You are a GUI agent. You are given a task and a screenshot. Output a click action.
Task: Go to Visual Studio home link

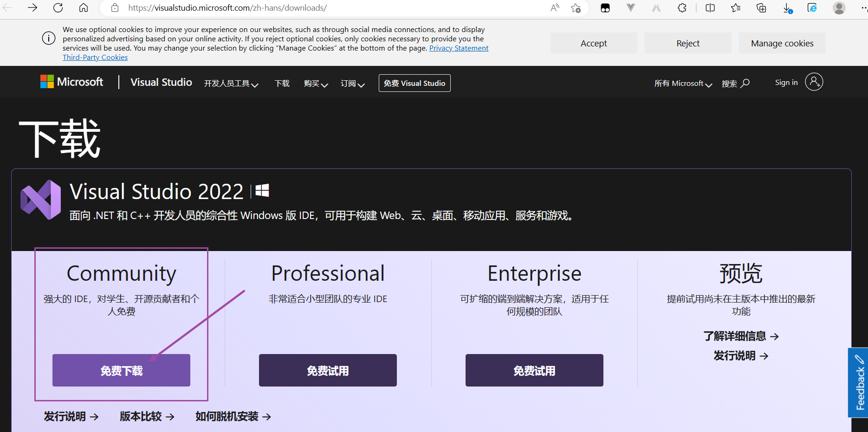[x=161, y=82]
